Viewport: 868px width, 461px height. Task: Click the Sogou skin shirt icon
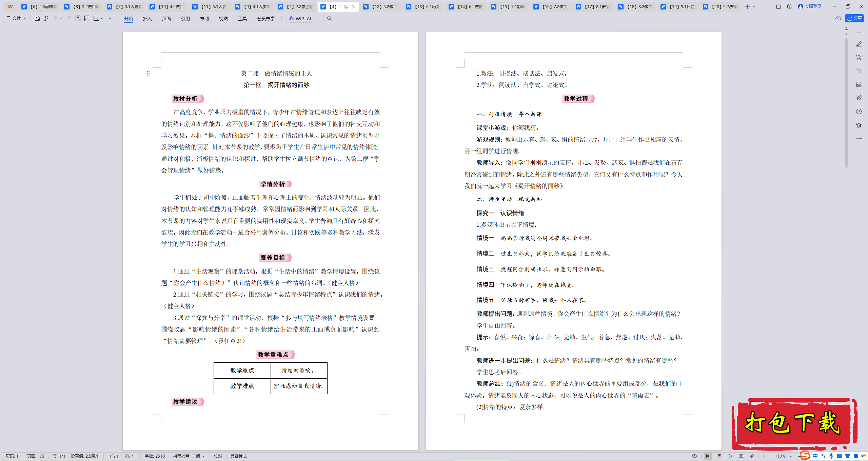coord(848,456)
